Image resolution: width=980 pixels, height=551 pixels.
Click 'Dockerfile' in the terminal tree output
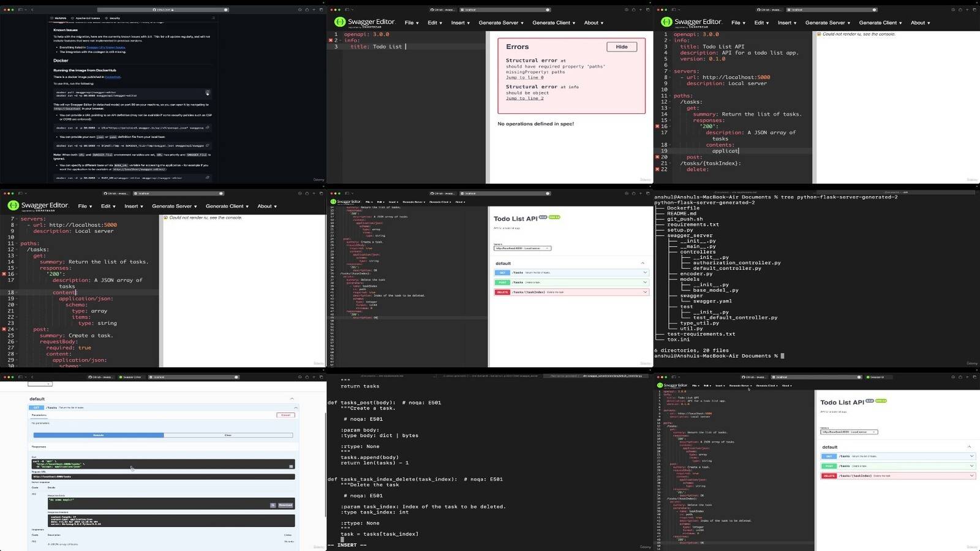[683, 208]
